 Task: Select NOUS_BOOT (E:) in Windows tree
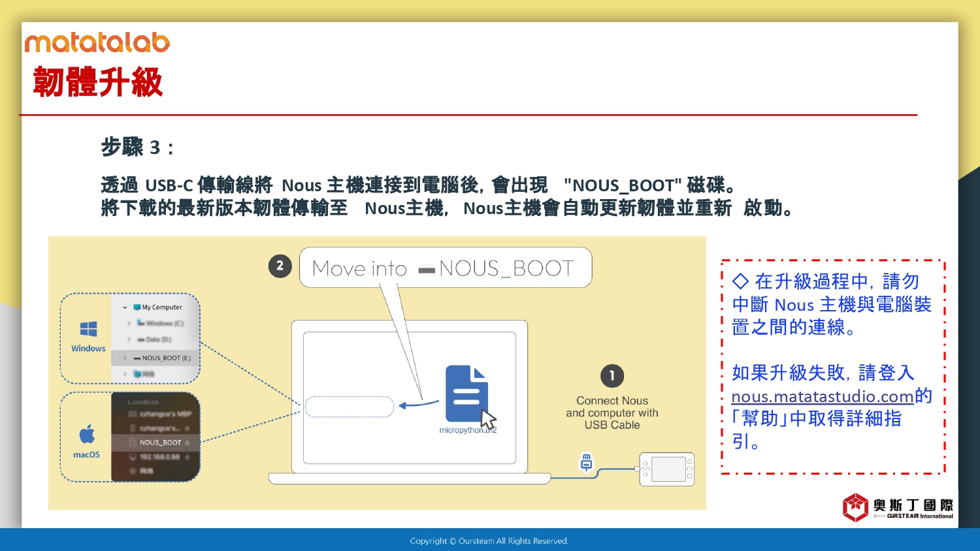click(155, 358)
